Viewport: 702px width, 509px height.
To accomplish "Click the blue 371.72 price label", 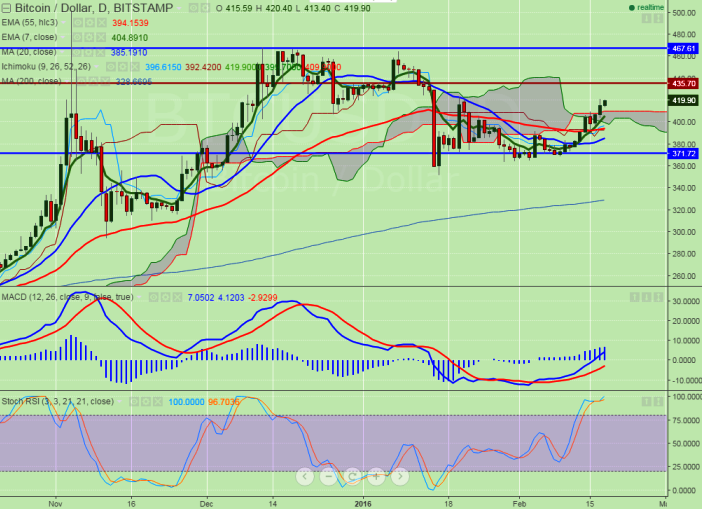I will click(683, 154).
